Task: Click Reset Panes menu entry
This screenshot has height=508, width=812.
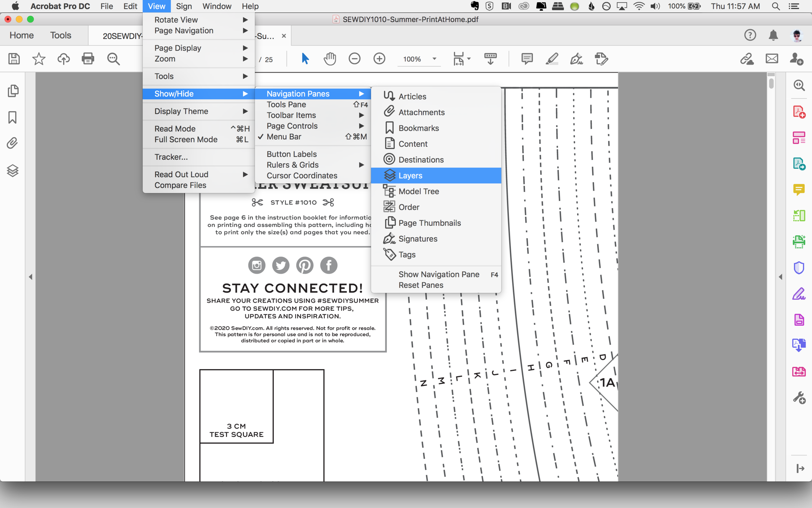Action: (x=421, y=285)
